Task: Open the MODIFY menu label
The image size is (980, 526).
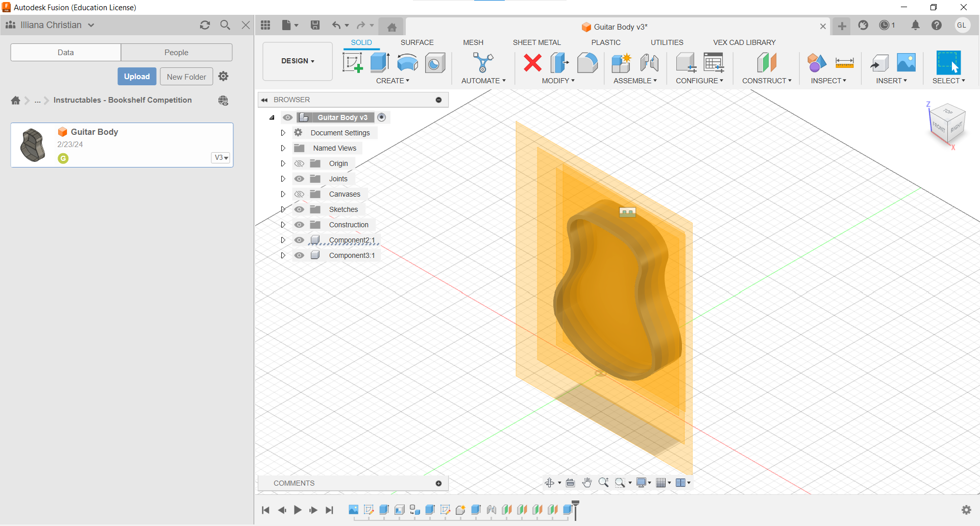Action: [558, 81]
